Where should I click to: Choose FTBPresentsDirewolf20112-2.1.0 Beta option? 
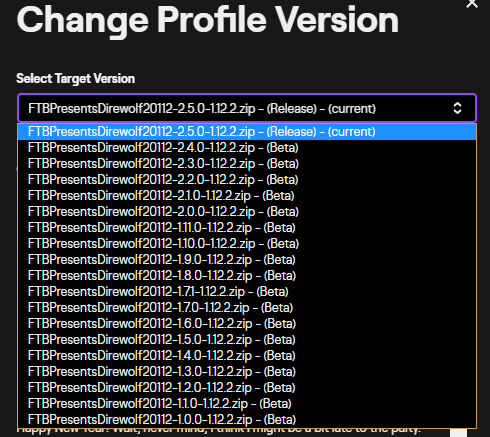point(247,196)
